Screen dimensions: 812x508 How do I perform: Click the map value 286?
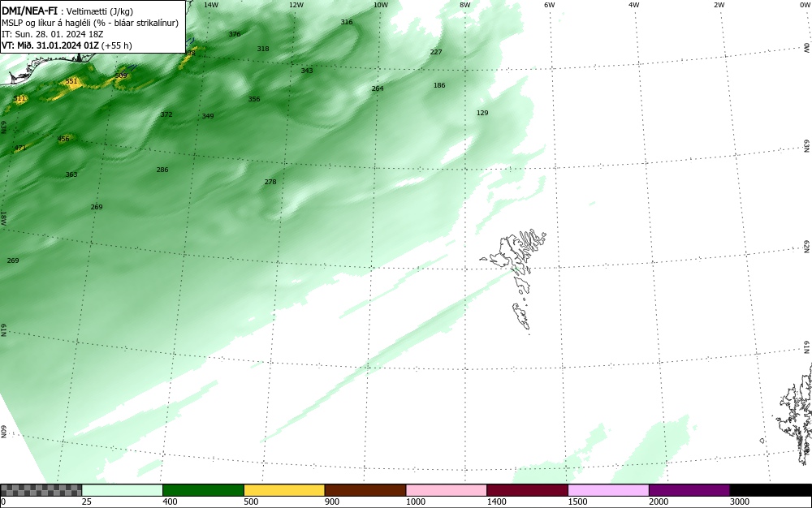coord(162,170)
